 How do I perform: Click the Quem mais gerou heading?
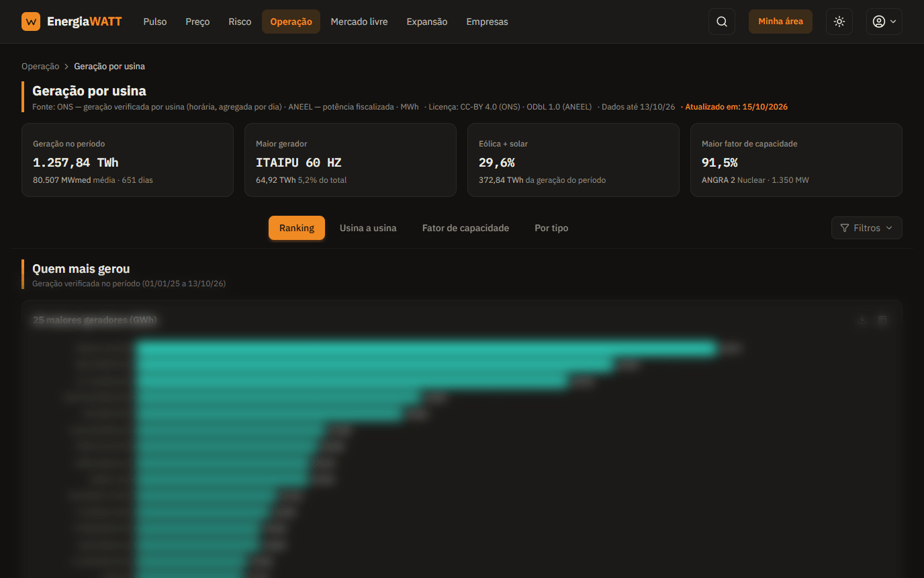click(x=81, y=269)
